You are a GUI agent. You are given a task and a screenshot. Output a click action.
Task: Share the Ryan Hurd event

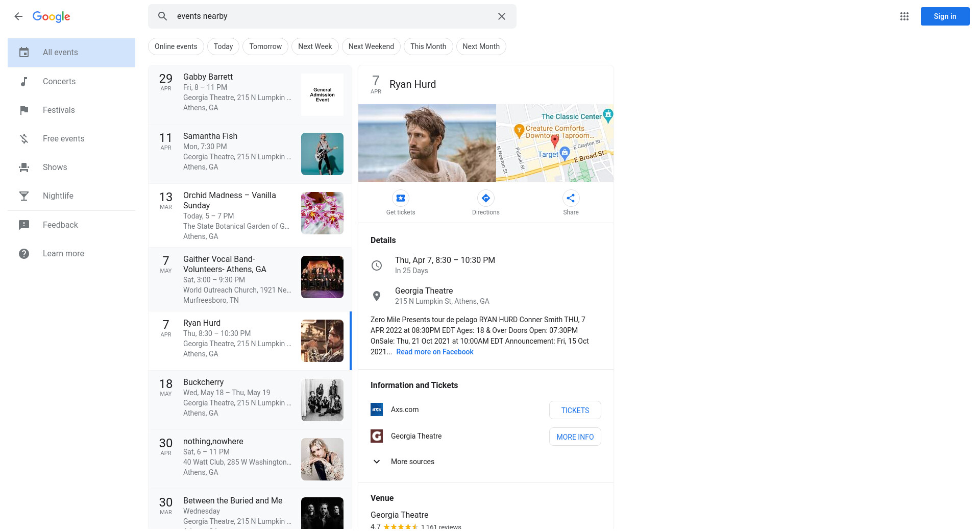point(570,199)
